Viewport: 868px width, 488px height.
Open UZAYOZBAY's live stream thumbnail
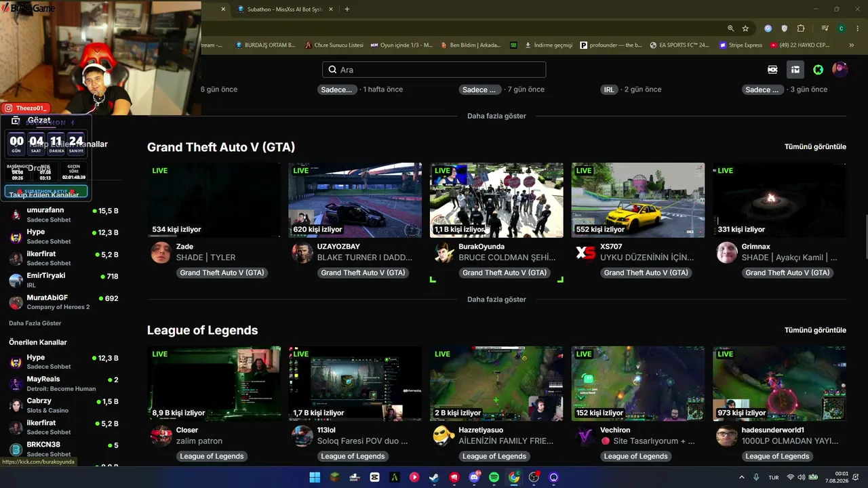coord(355,200)
